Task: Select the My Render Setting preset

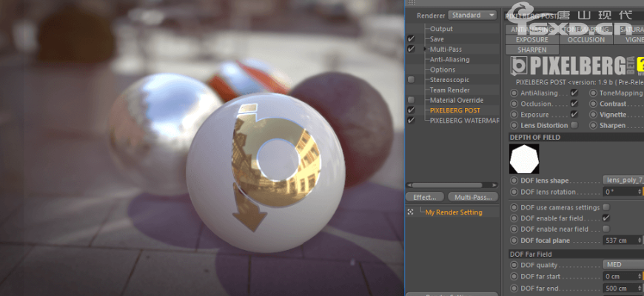Action: [454, 212]
